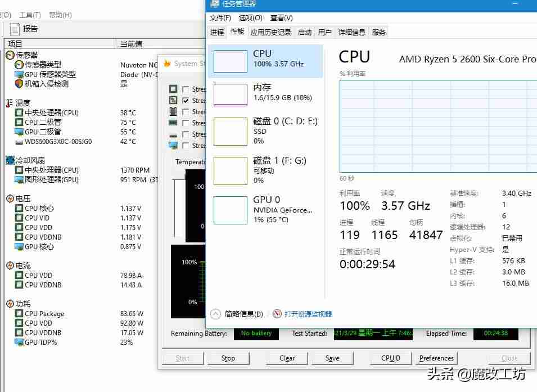Screen dimensions: 537x392
Task: Click the CPU VDD voltage chip icon
Action: pyautogui.click(x=19, y=228)
